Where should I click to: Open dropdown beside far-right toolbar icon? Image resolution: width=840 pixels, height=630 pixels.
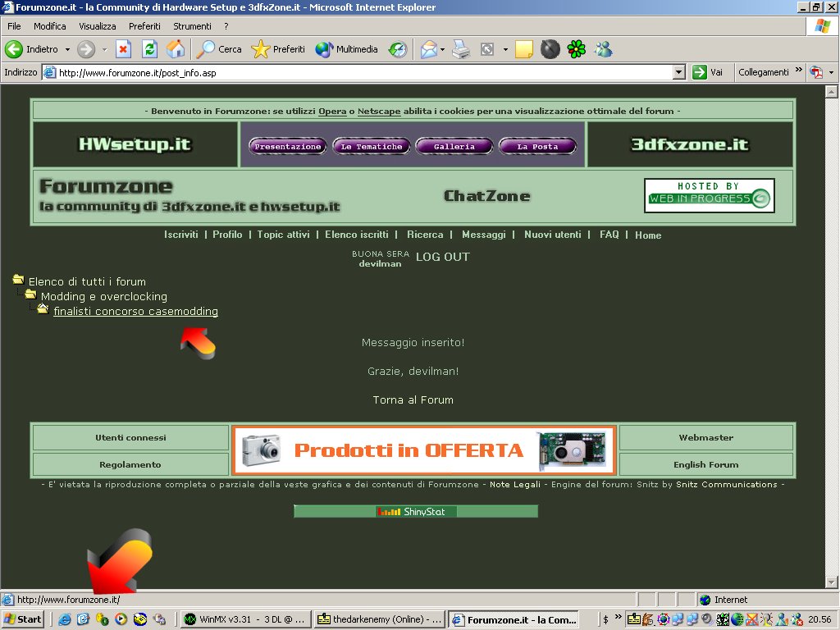pyautogui.click(x=832, y=72)
